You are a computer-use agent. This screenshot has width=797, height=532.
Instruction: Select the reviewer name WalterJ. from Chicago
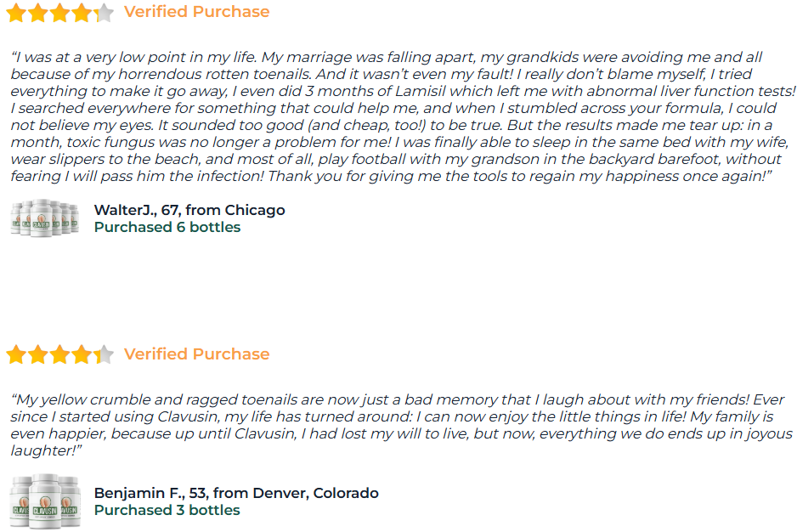pyautogui.click(x=189, y=210)
